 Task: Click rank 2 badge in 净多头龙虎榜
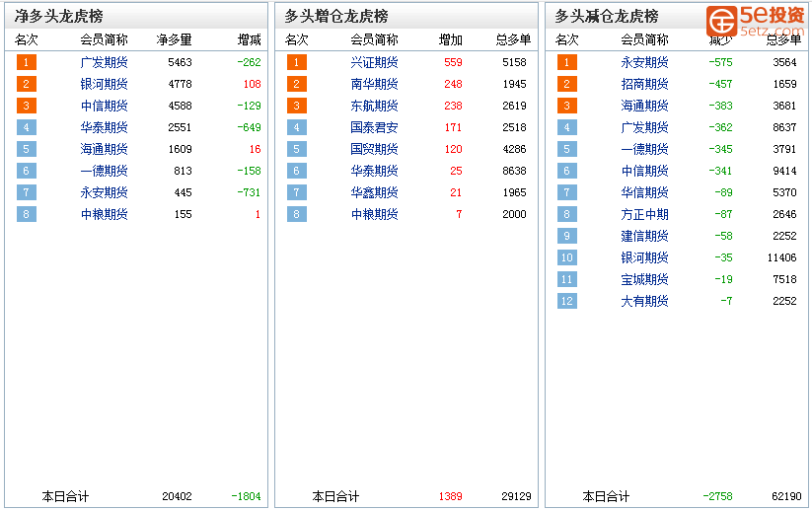click(x=27, y=85)
